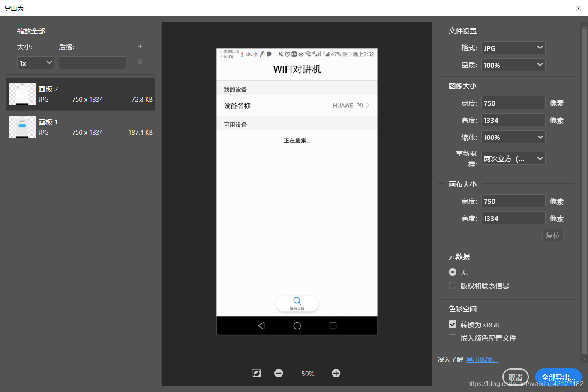Zoom in with the plus icon

[336, 373]
